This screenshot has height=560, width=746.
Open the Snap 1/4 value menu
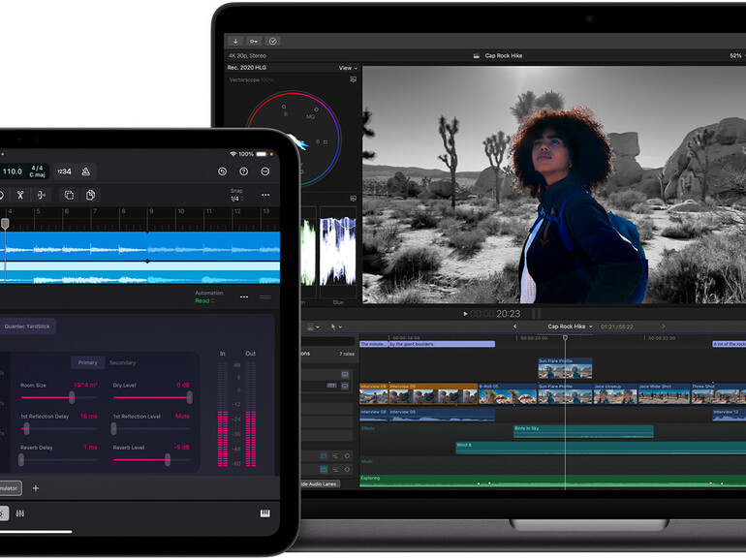pyautogui.click(x=236, y=199)
